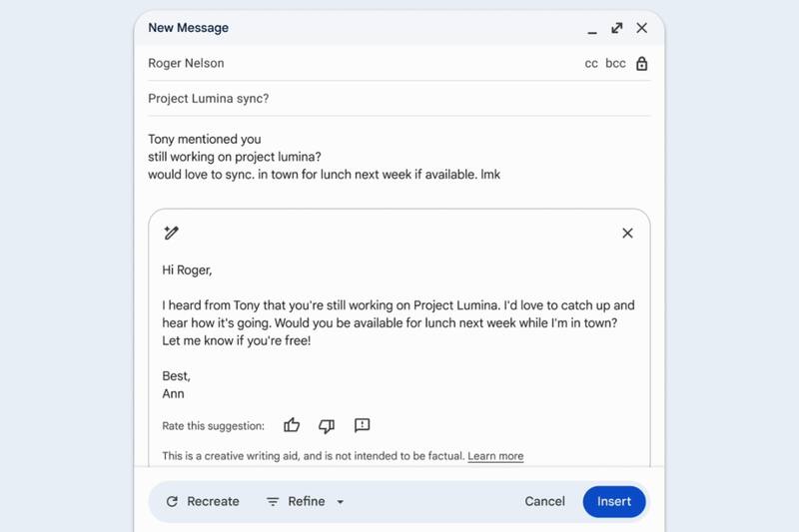The width and height of the screenshot is (799, 532).
Task: Close the suggestion panel with X
Action: tap(627, 234)
